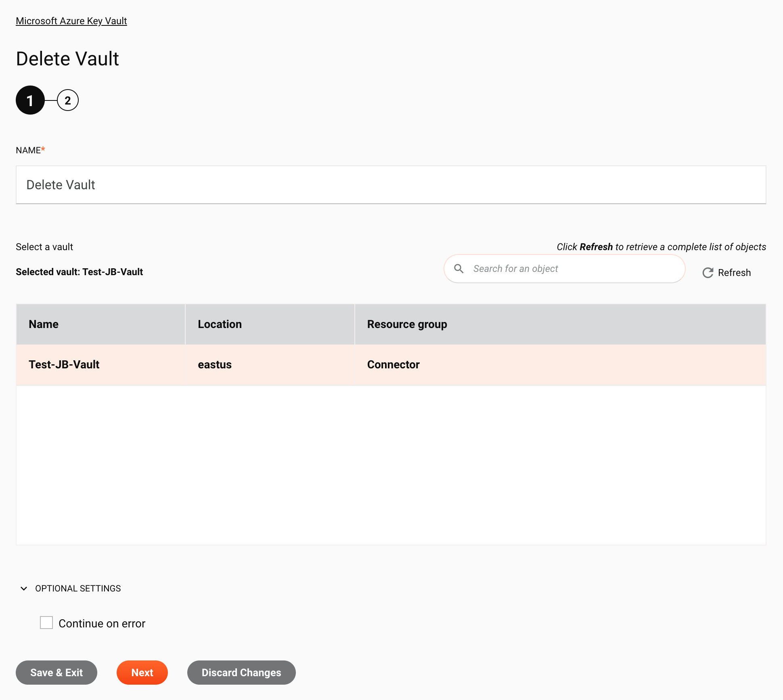Click the Discard Changes button

241,672
